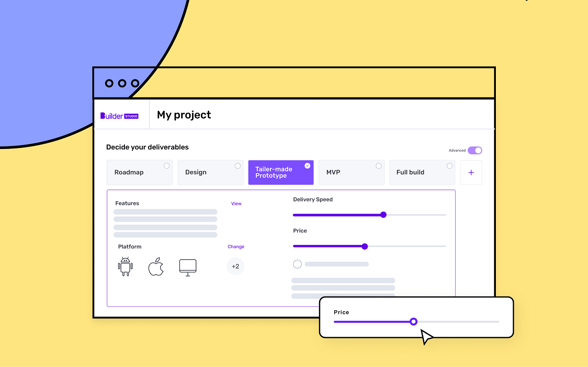Select the Android platform icon
588x367 pixels.
point(125,266)
